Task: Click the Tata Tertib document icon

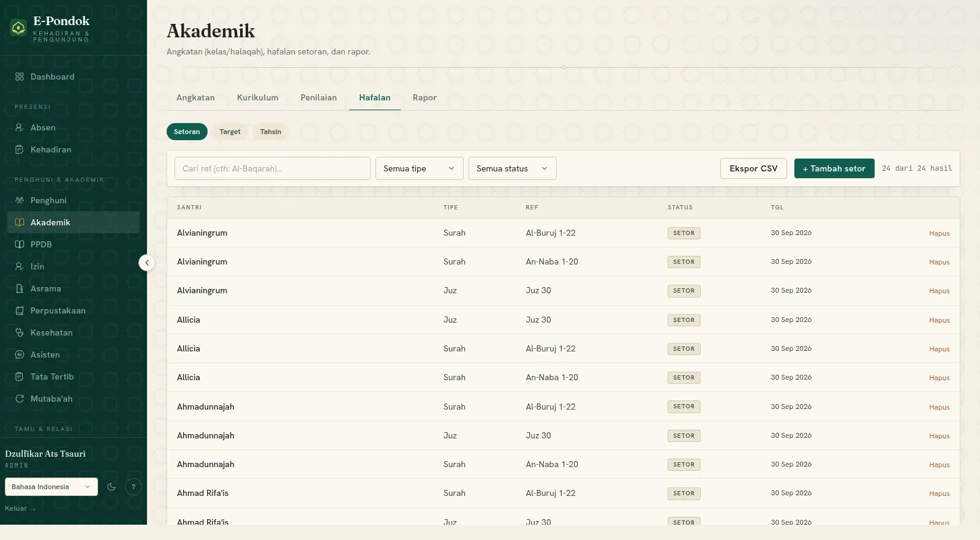Action: 20,377
